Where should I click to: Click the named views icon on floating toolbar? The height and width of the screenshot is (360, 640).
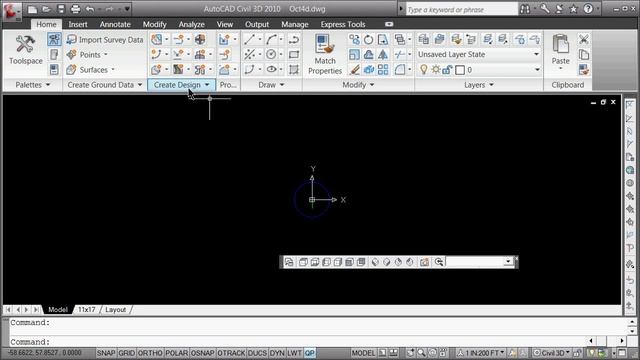(x=289, y=262)
